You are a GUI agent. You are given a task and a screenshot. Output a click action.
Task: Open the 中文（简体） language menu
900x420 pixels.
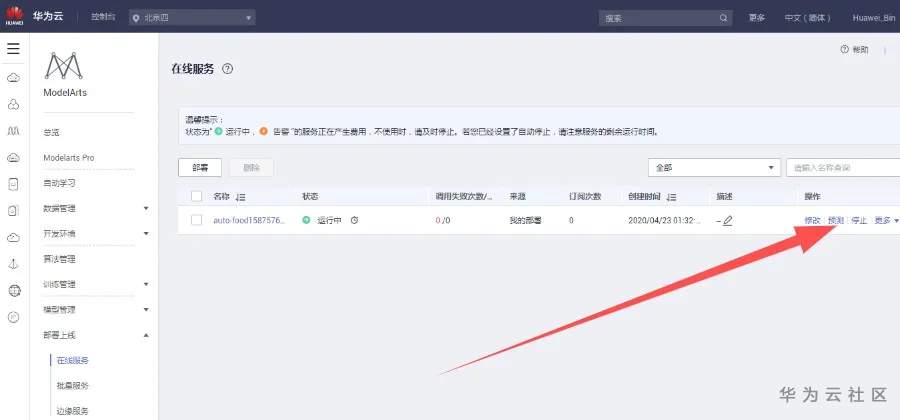tap(808, 18)
